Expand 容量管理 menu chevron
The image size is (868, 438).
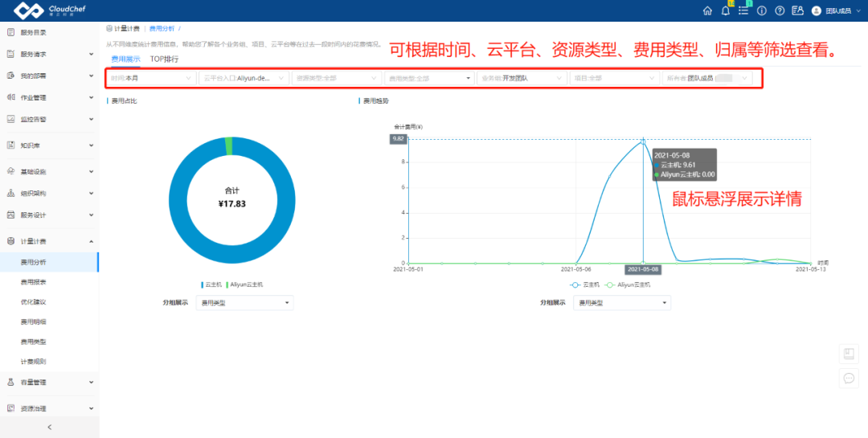(x=92, y=382)
